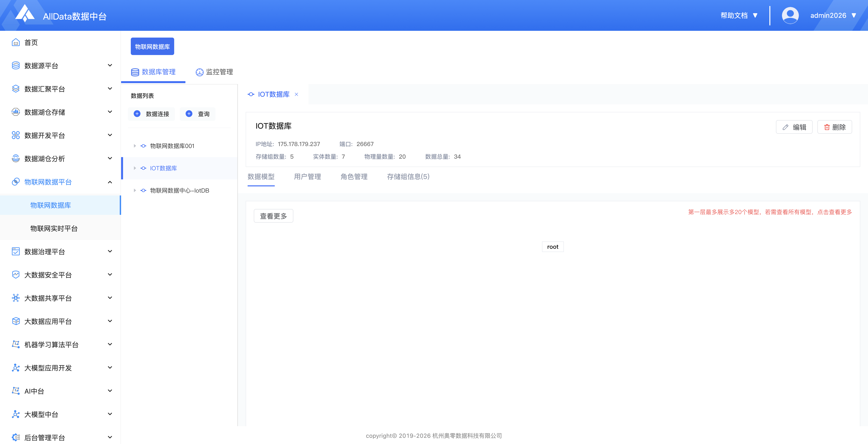The image size is (868, 444).
Task: Select 物联网数据库001 in the data list
Action: pyautogui.click(x=172, y=146)
